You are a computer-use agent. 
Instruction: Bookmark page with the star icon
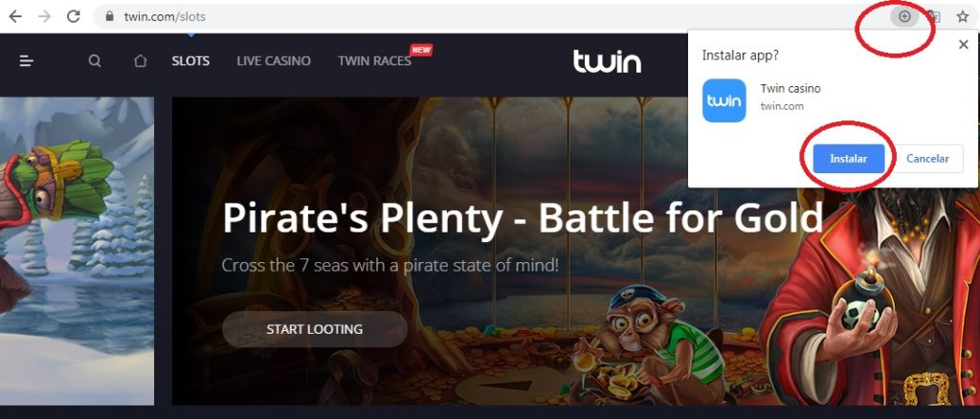coord(963,17)
